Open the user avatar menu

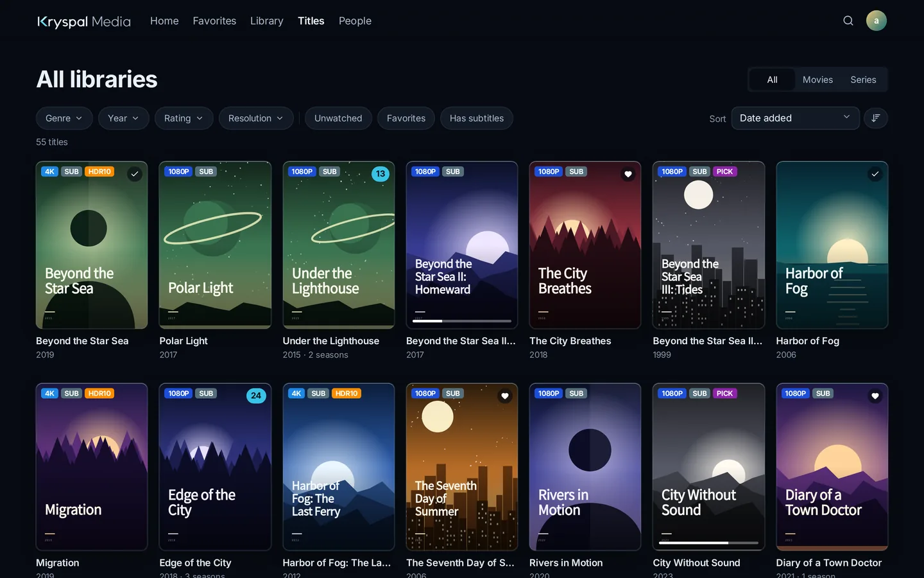(x=876, y=21)
